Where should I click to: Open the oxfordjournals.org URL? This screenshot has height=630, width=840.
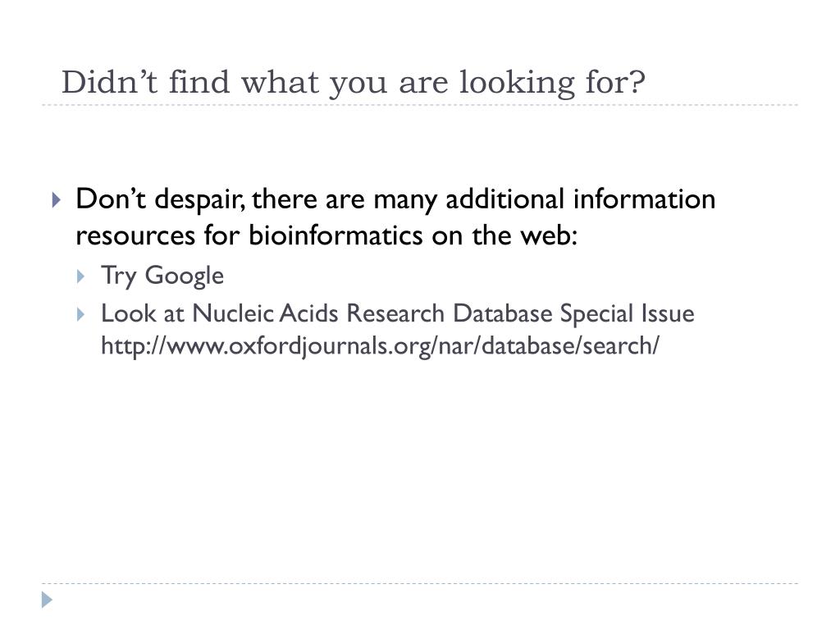(x=380, y=346)
